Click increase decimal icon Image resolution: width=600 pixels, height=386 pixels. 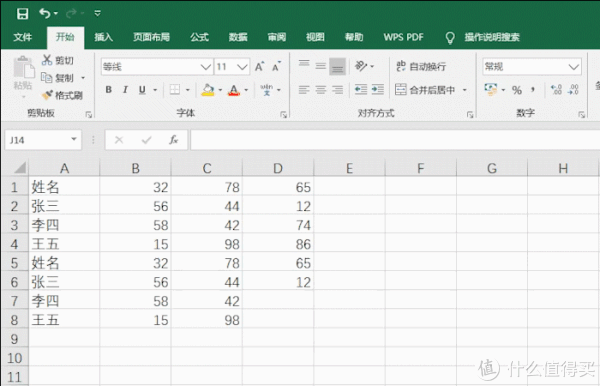556,90
